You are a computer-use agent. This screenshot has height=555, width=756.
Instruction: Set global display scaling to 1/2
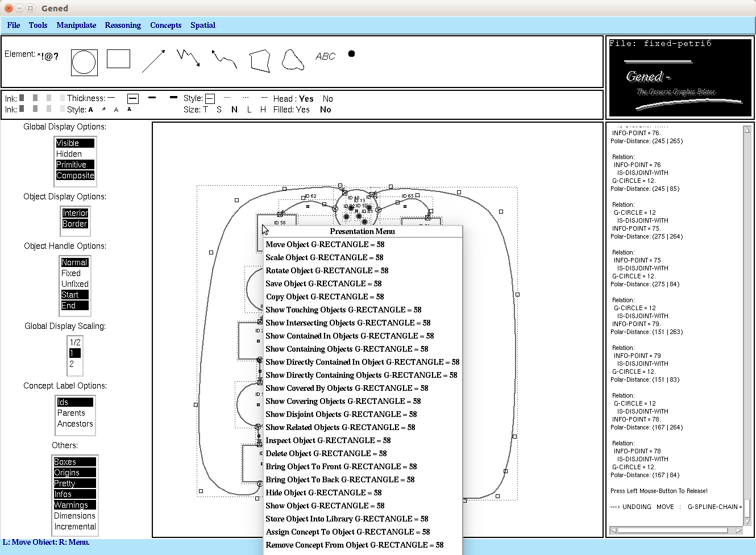click(x=75, y=343)
